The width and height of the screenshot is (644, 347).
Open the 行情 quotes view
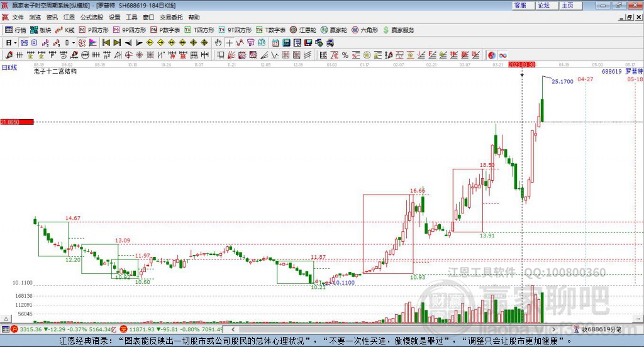pyautogui.click(x=16, y=30)
